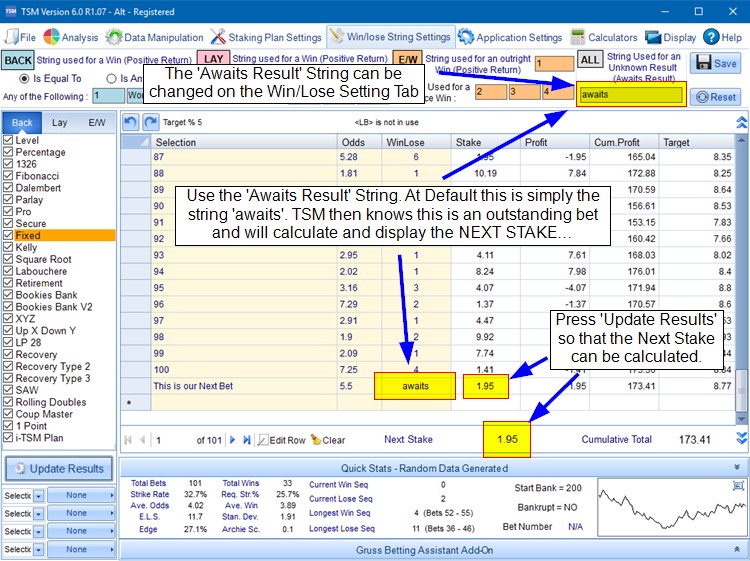Switch to the Lay tab

[x=60, y=122]
